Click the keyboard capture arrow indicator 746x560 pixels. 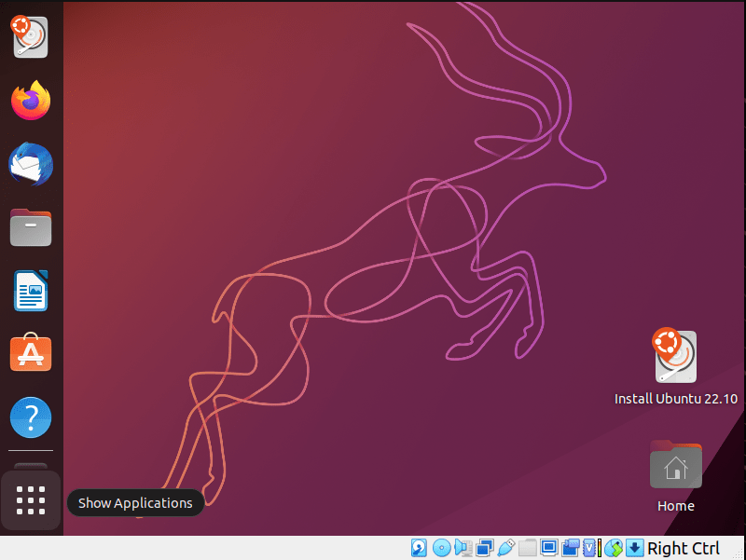pyautogui.click(x=634, y=548)
